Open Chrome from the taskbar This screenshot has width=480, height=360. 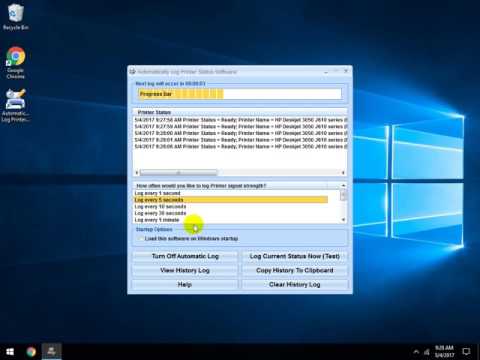31,352
